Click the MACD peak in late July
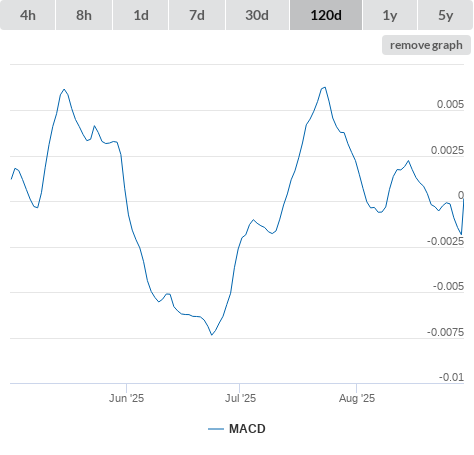This screenshot has width=474, height=455. (x=324, y=87)
